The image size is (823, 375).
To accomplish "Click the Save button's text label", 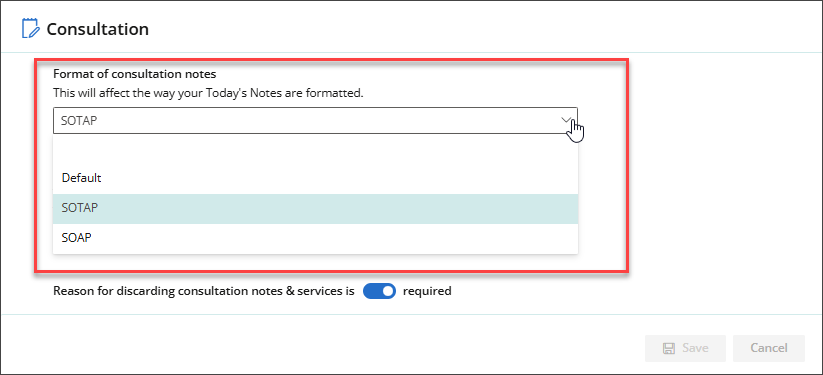I will click(x=695, y=348).
